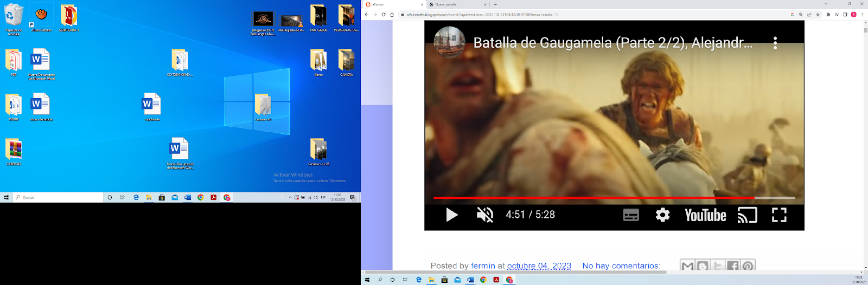Open Task View on left taskbar
868x285 pixels.
click(x=123, y=198)
